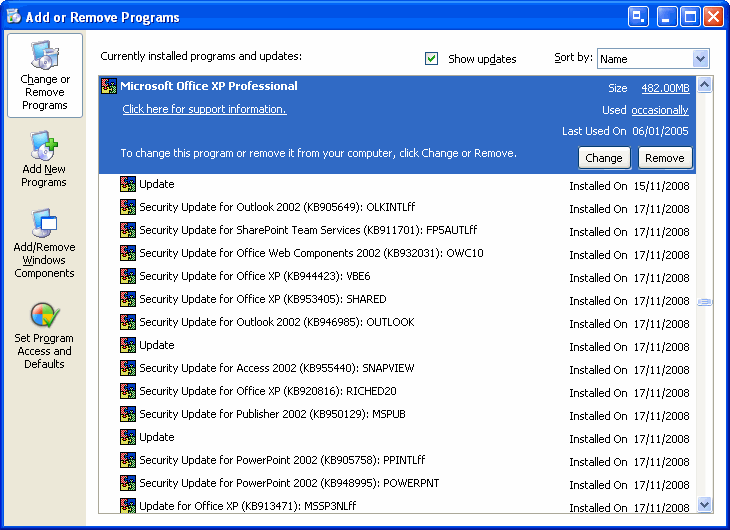730x530 pixels.
Task: Click the scrollbar down arrow
Action: (704, 504)
